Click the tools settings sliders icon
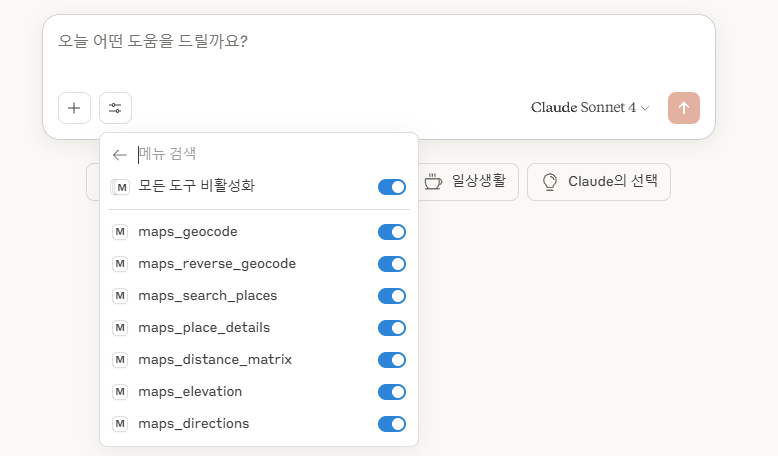Screen dimensions: 778x456 pos(115,108)
